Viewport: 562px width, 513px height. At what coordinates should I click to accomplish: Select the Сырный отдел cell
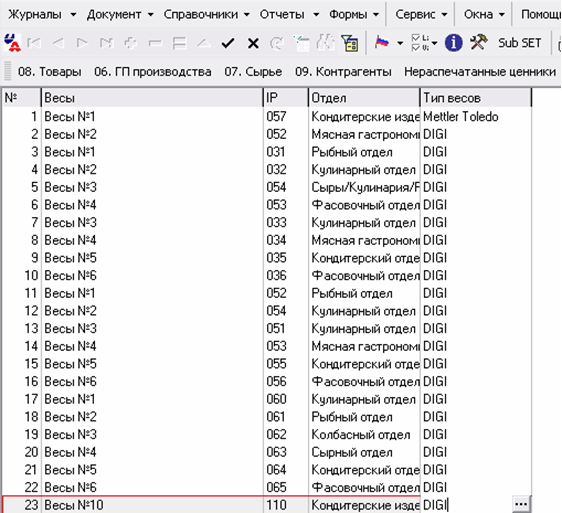coord(364,452)
